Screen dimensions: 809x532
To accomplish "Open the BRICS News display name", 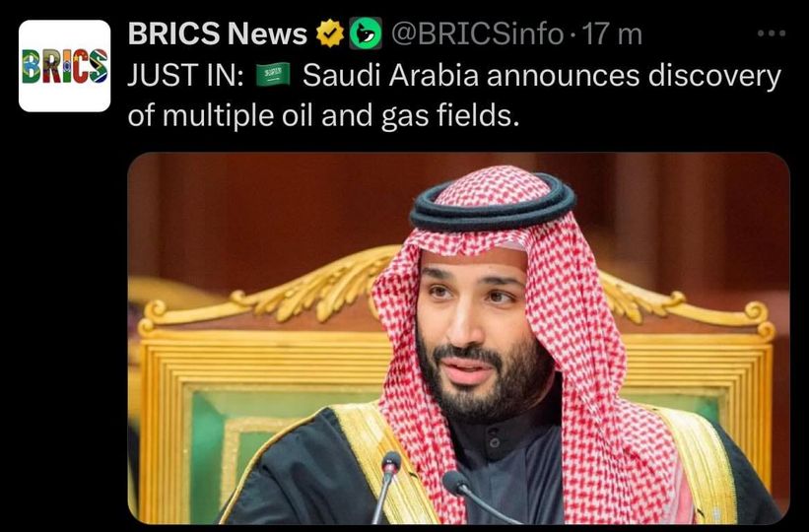I will pos(218,35).
